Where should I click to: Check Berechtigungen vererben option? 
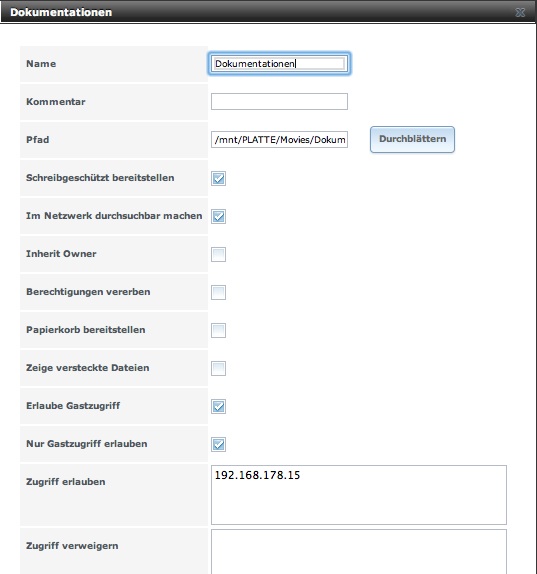[x=219, y=292]
